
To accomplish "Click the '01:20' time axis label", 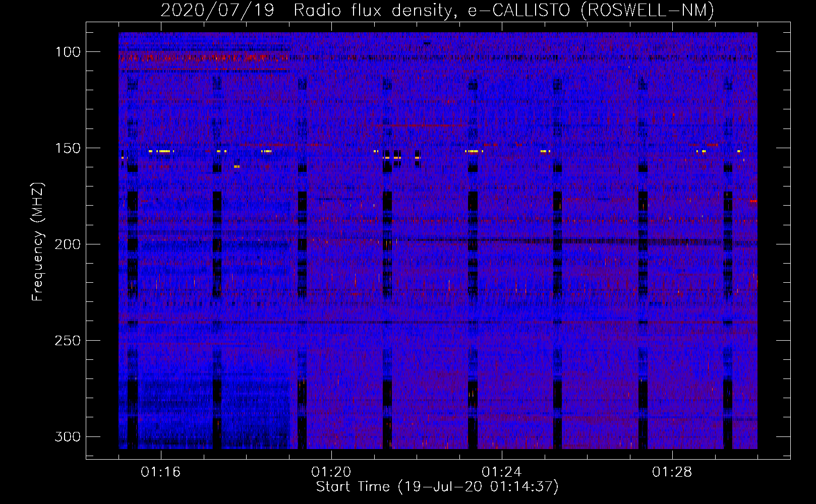I will tap(331, 472).
